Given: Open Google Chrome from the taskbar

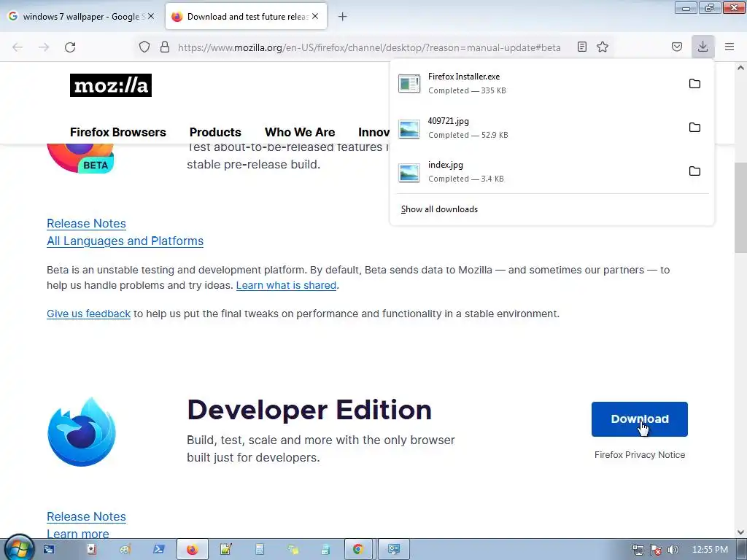Looking at the screenshot, I should click(x=358, y=550).
